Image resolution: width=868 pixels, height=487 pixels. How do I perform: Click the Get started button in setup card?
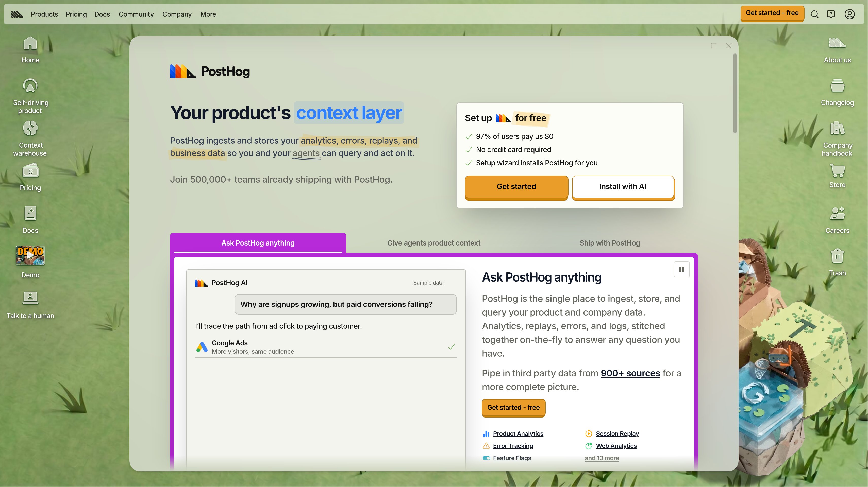point(516,187)
